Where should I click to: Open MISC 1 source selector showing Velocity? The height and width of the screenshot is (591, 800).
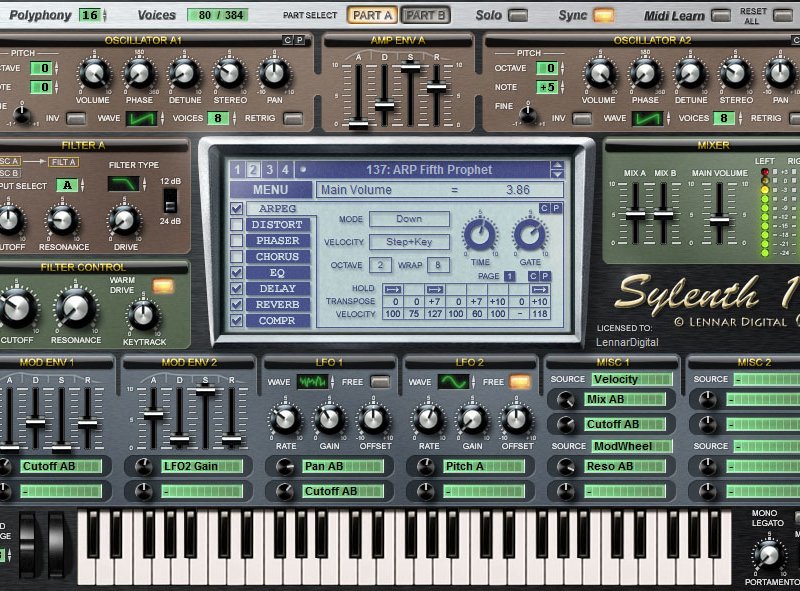[632, 379]
